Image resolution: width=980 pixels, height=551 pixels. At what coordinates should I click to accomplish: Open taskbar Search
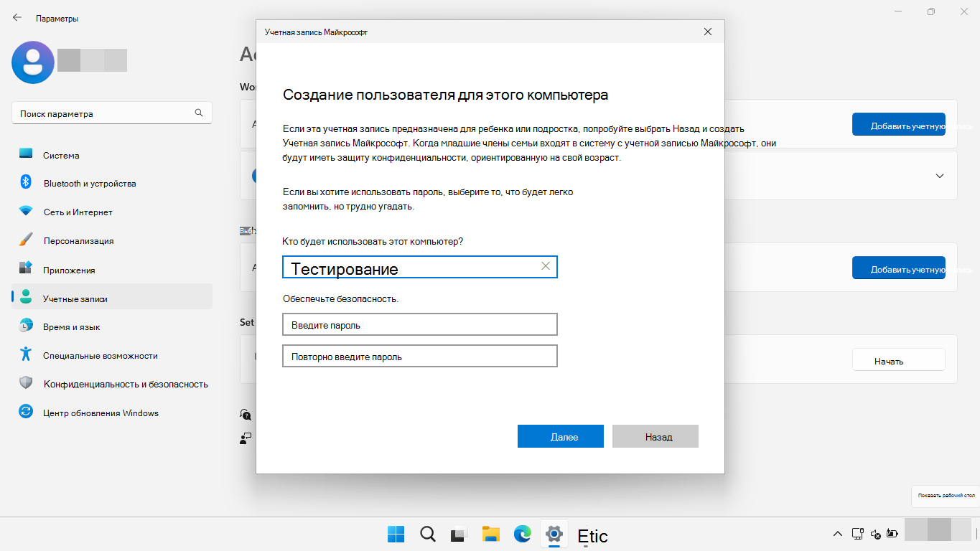coord(427,534)
